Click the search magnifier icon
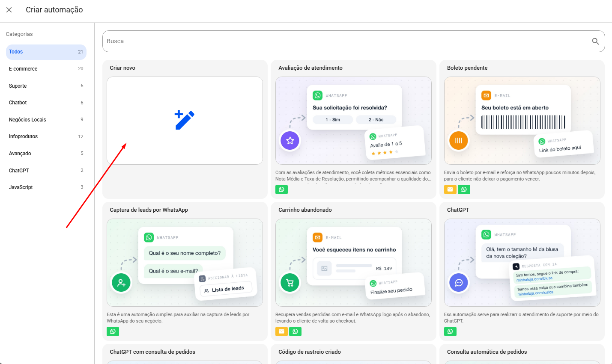Screen dimensions: 612x364 point(595,41)
